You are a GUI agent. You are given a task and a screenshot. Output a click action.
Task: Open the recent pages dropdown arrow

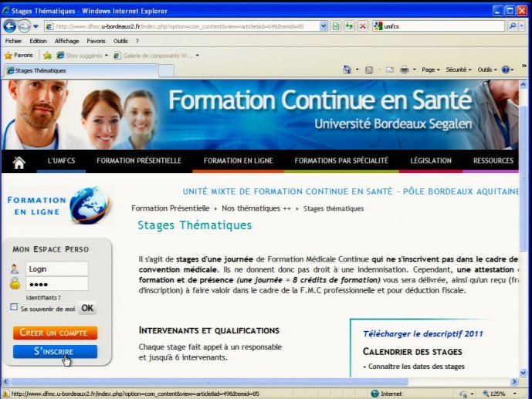click(36, 26)
